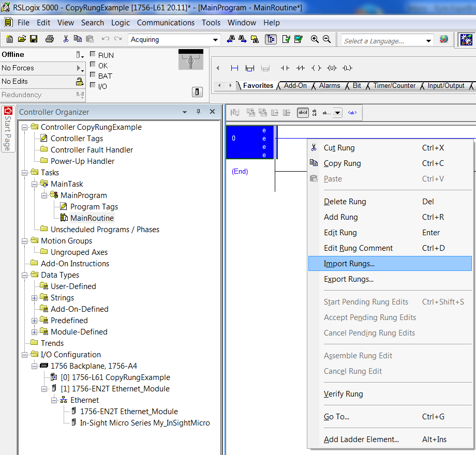Open the Communications menu

[166, 23]
